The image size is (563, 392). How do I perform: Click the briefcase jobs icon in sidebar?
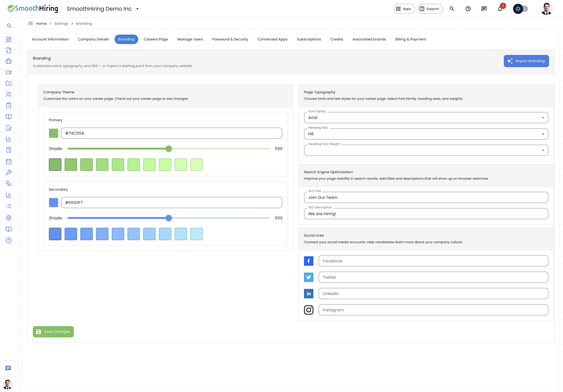point(9,61)
